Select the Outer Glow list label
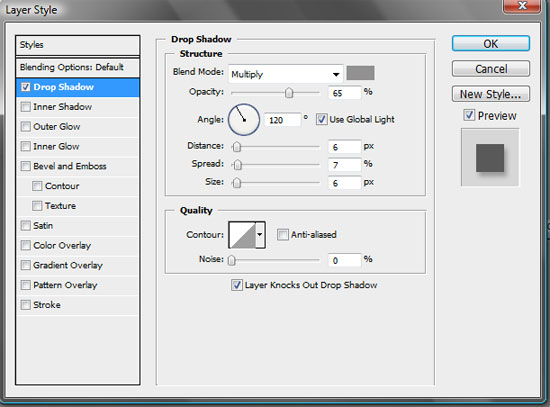 coord(56,126)
